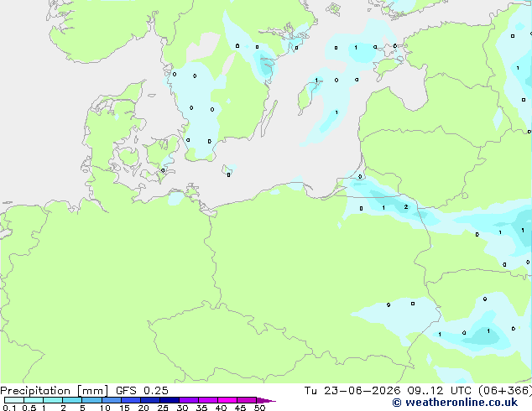Screen dimensions: 532x411
Task: Click the '2' precipitation value on the map
Action: pyautogui.click(x=406, y=206)
